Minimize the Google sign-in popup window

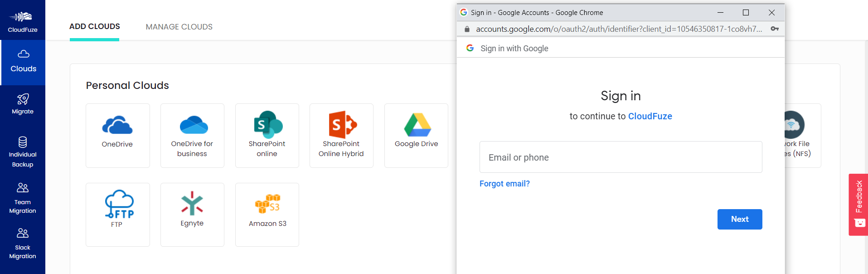(x=720, y=13)
